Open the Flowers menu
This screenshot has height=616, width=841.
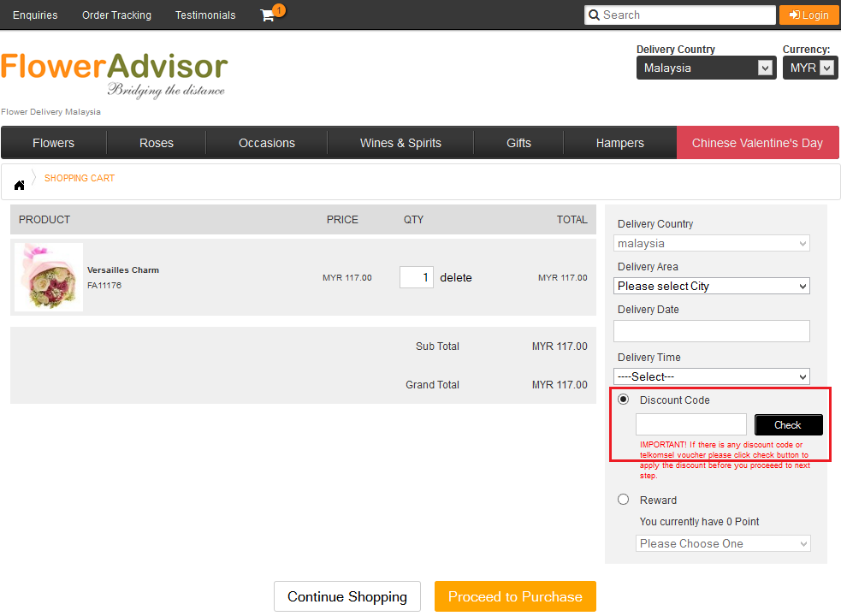point(54,143)
